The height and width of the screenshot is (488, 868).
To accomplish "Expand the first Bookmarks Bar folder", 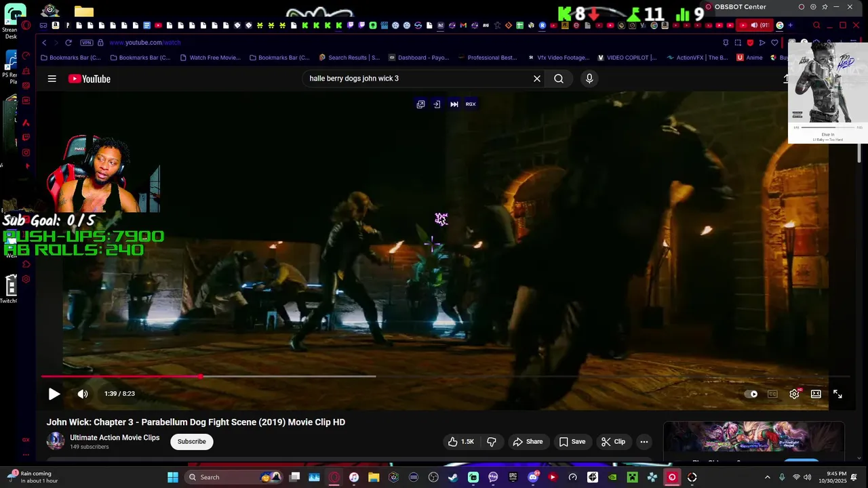I will (x=71, y=58).
